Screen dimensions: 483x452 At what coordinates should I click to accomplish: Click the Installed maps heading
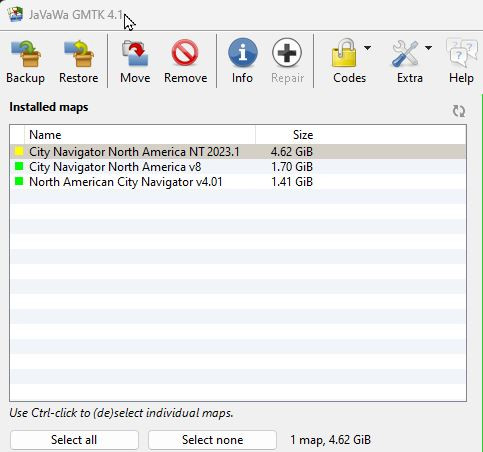49,107
